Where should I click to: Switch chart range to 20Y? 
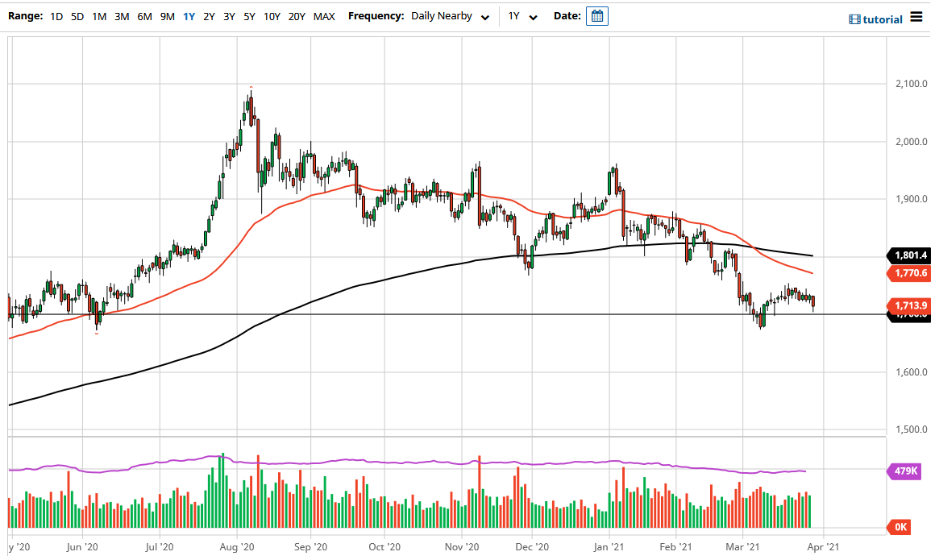[x=297, y=17]
